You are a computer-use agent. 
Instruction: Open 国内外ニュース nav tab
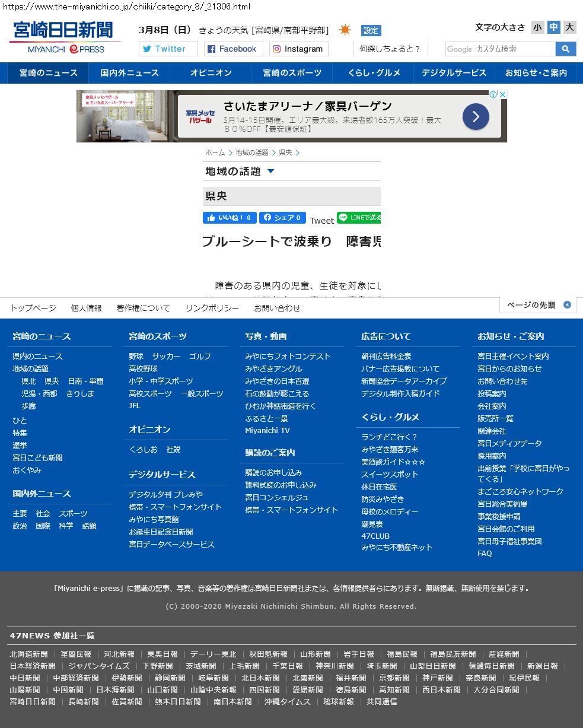click(x=129, y=73)
